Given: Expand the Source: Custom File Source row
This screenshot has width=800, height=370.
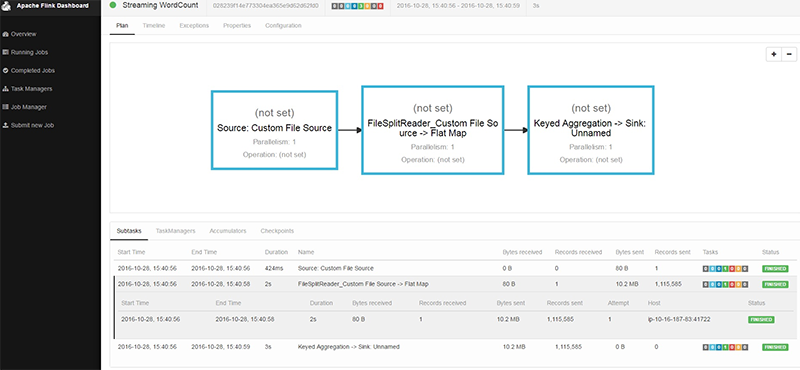Looking at the screenshot, I should [x=455, y=268].
